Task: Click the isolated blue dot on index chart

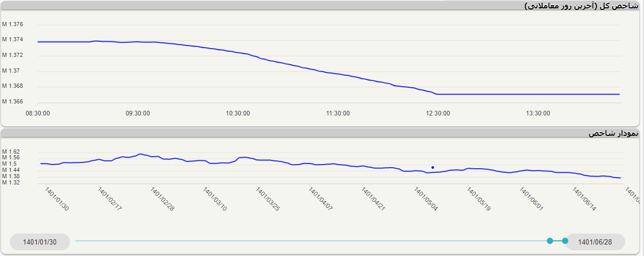Action: point(432,167)
